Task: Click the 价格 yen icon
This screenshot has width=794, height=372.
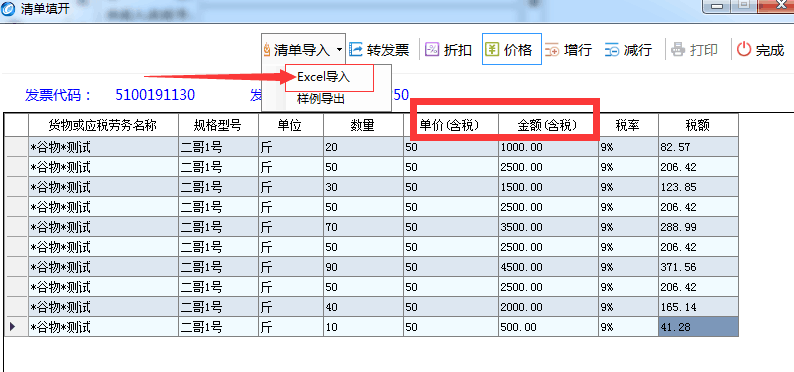Action: pyautogui.click(x=492, y=49)
